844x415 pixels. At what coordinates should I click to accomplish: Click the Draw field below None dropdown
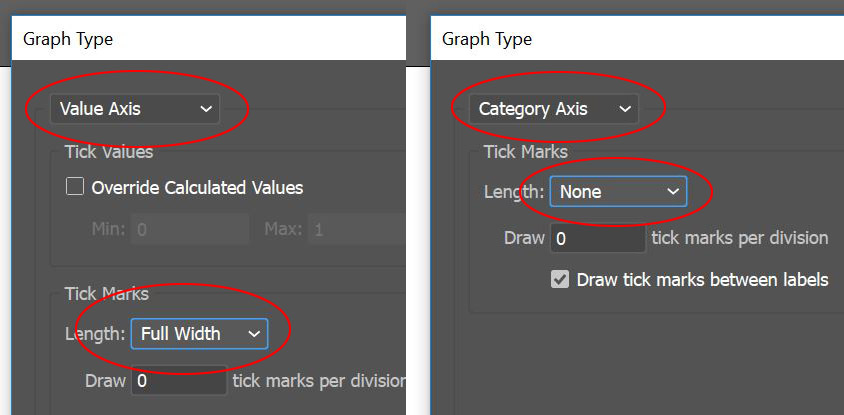click(598, 238)
